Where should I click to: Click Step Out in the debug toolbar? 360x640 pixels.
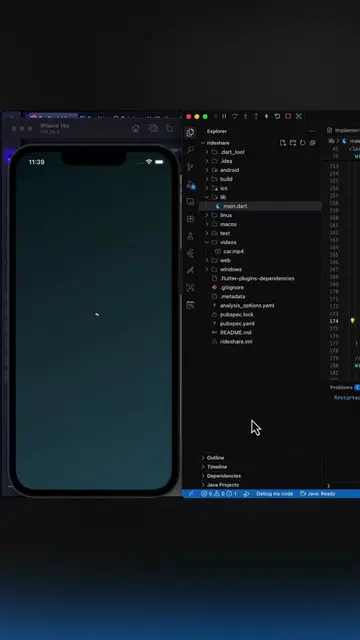[x=256, y=116]
